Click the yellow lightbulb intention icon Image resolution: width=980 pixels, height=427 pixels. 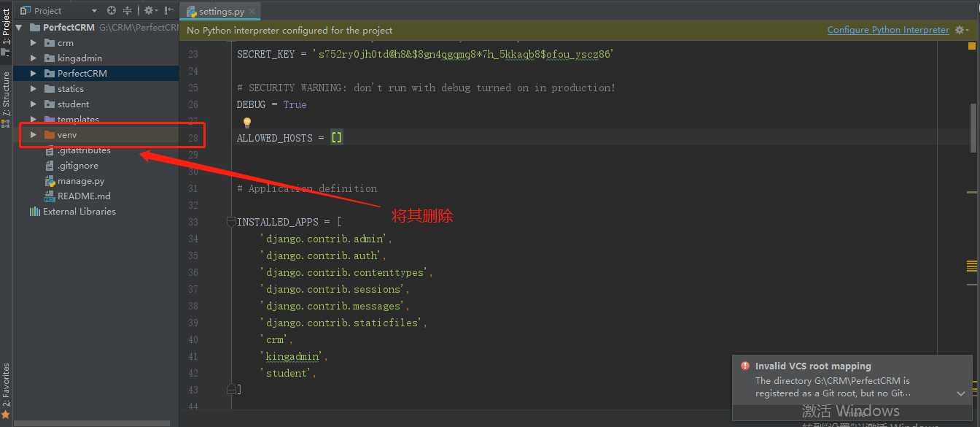(246, 123)
